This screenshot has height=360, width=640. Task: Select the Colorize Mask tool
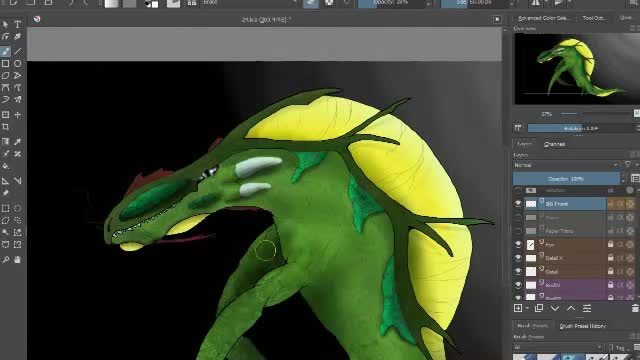coord(5,154)
